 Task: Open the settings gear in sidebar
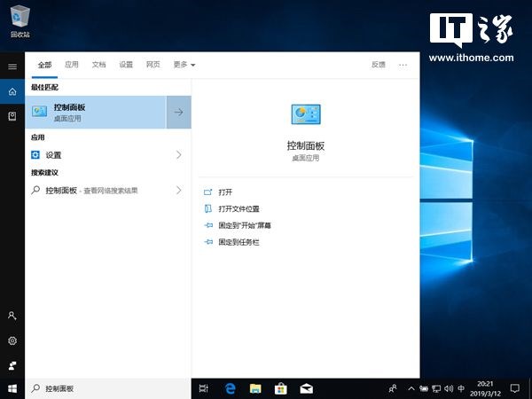point(12,340)
